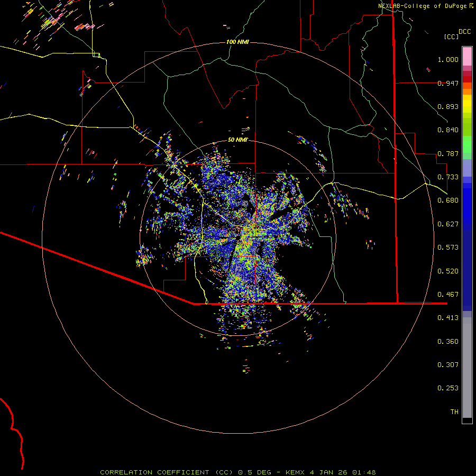
Task: Click the DCC product label
Action: click(x=464, y=32)
